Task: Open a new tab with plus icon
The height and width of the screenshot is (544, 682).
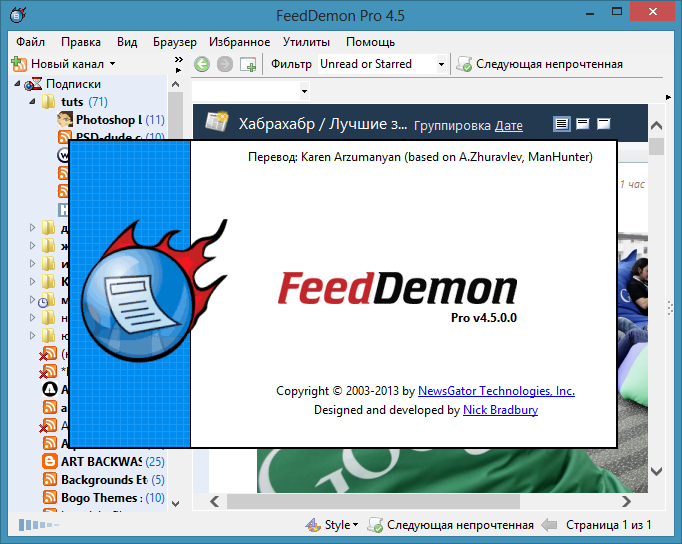Action: 248,65
